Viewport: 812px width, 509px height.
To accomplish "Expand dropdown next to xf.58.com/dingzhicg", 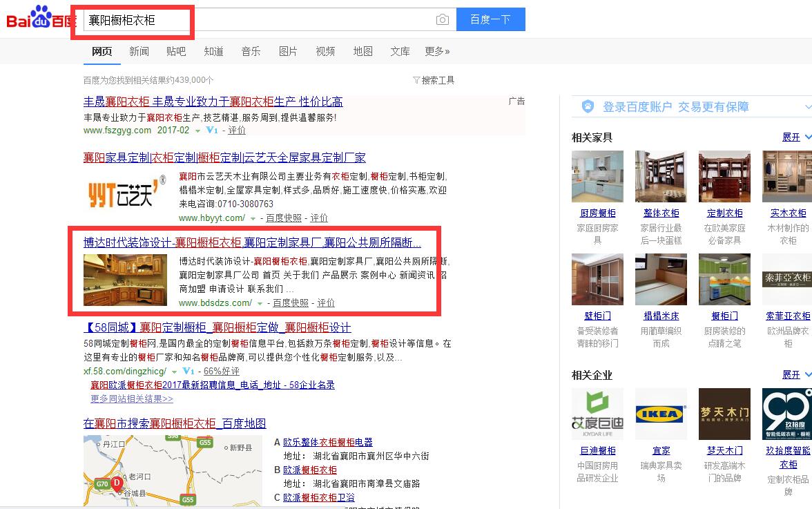I will tap(175, 372).
